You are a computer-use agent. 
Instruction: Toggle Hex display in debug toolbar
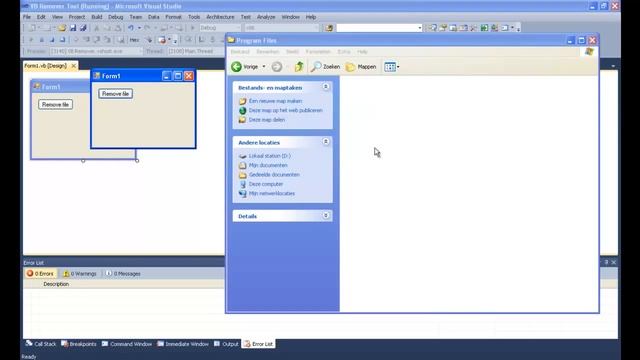[134, 40]
